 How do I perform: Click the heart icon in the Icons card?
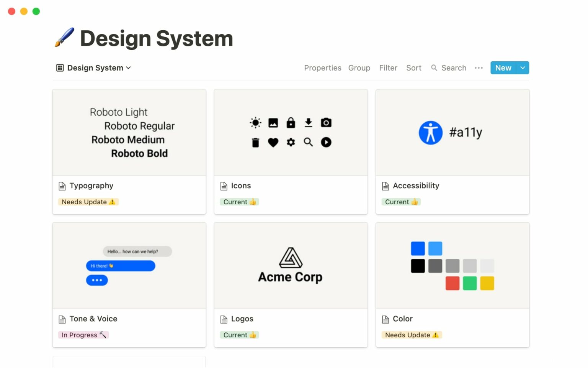point(273,142)
